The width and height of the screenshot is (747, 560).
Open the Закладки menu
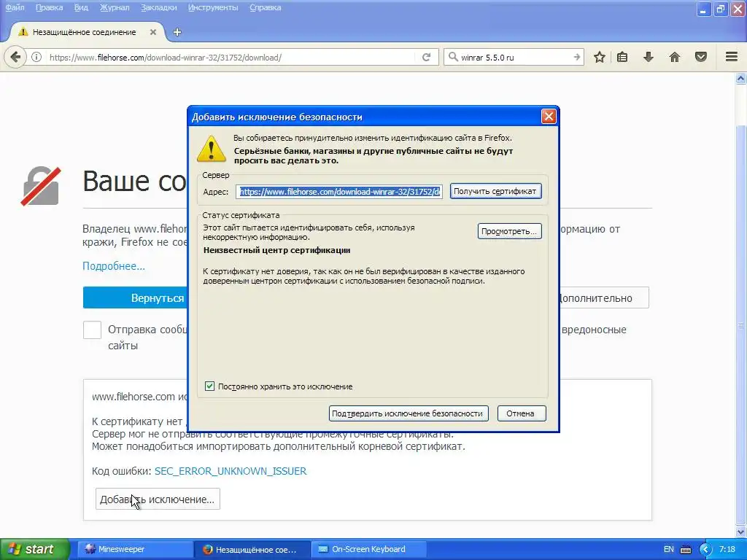[158, 7]
